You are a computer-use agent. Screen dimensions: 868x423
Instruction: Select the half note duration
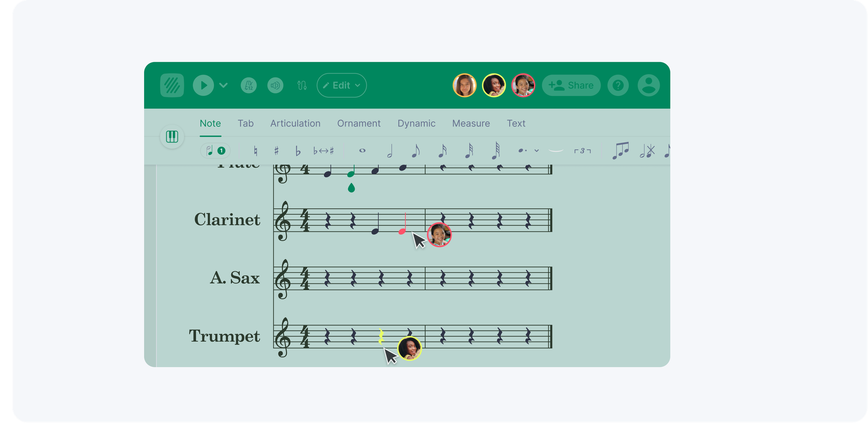390,151
